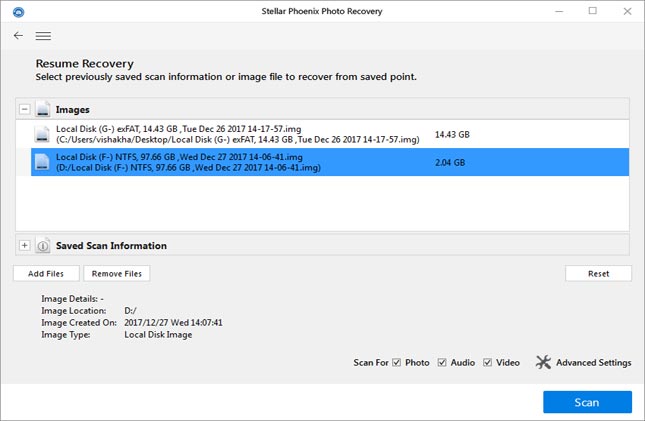Open Advanced Settings
This screenshot has width=645, height=421.
tap(594, 363)
